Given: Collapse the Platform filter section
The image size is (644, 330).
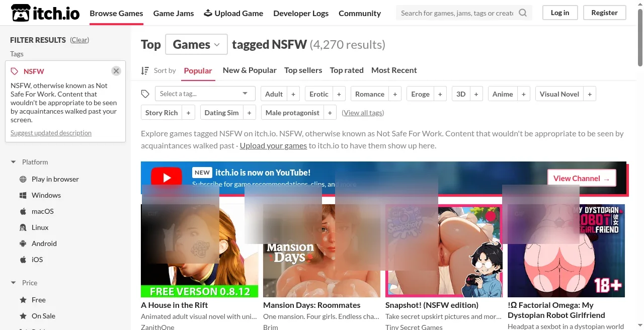Looking at the screenshot, I should [x=29, y=162].
